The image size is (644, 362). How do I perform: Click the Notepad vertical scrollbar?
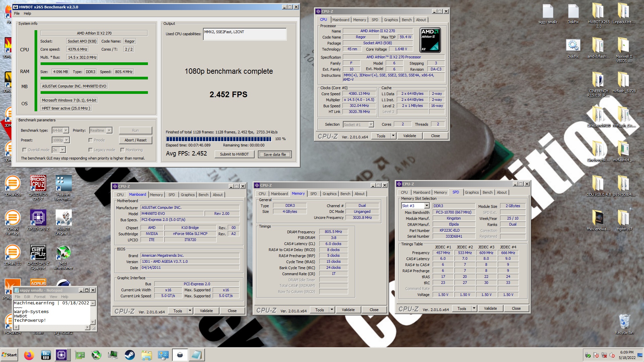point(93,313)
